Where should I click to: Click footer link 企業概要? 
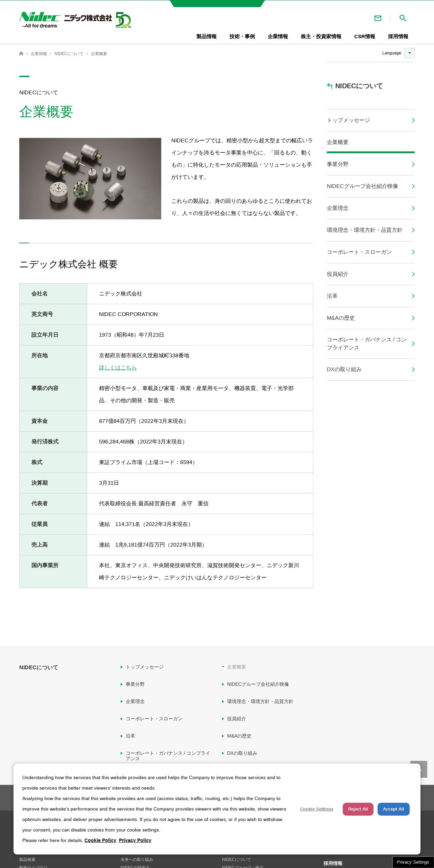click(x=237, y=667)
